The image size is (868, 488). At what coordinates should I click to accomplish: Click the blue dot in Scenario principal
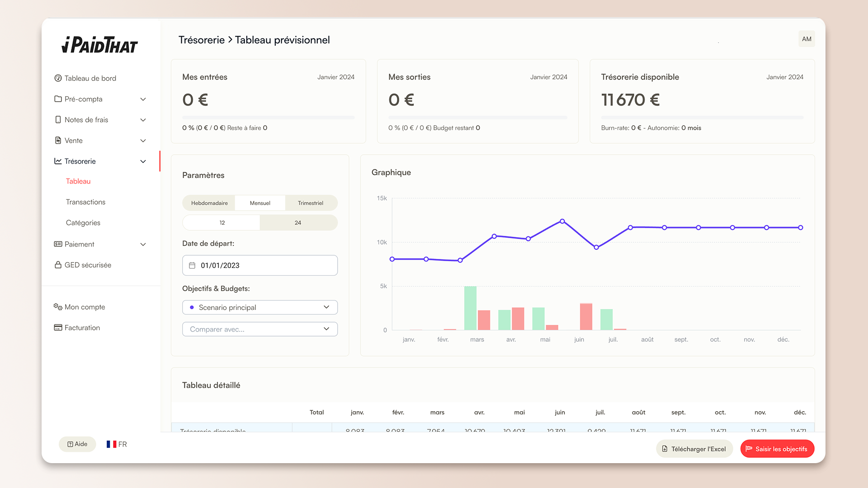coord(192,307)
